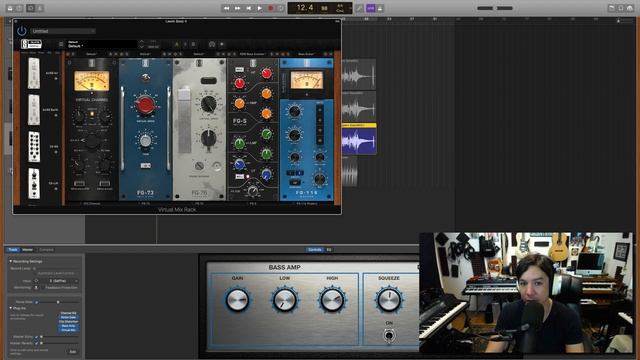
Task: Start playback with the Play button
Action: [x=260, y=8]
